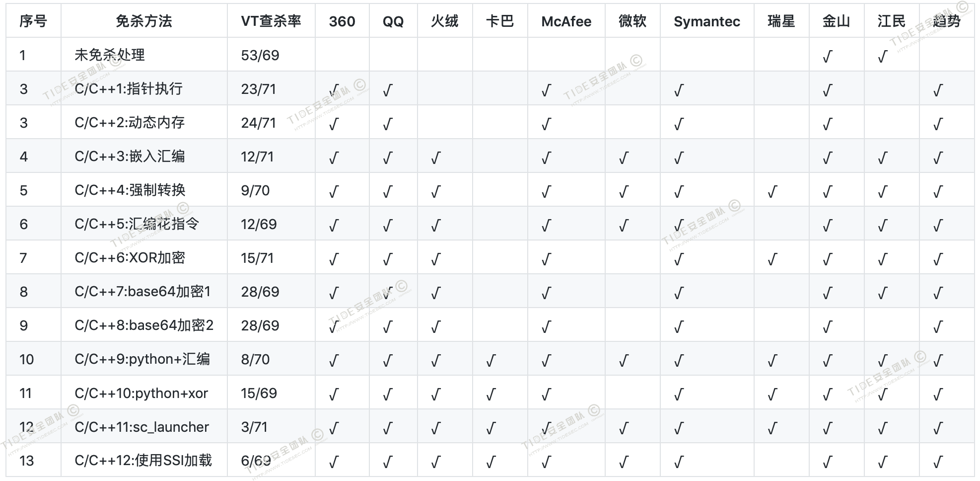Click the VT查杀率 column header

click(x=271, y=21)
